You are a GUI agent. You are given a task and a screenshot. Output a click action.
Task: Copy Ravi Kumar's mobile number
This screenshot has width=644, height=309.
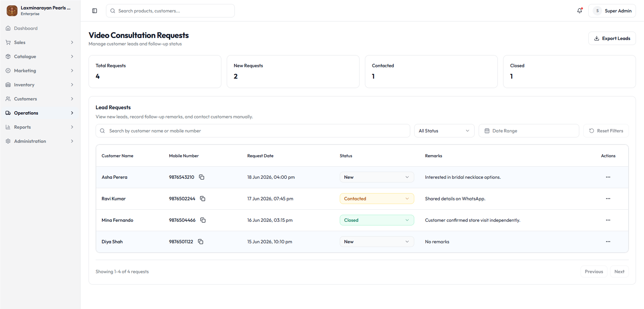point(203,199)
